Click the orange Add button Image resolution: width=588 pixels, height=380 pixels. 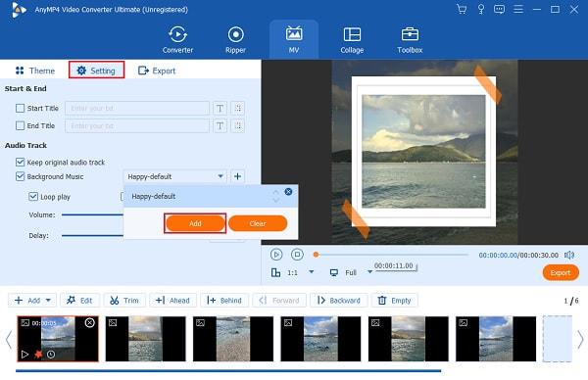(195, 223)
